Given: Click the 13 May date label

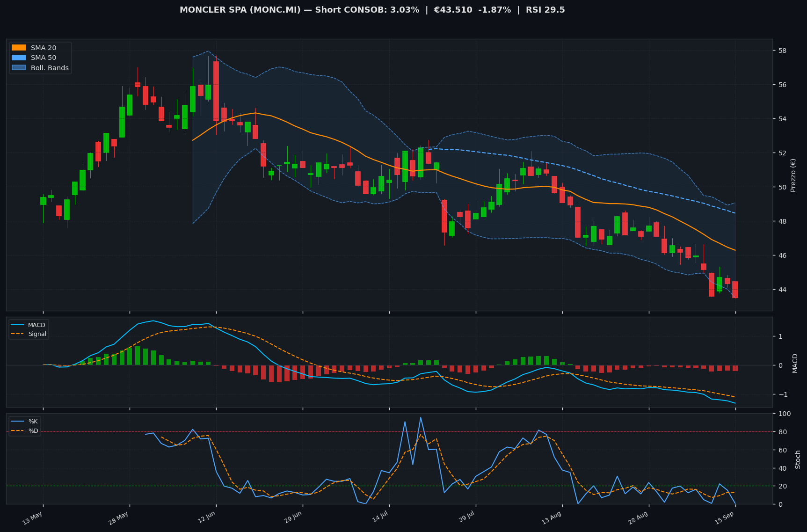Looking at the screenshot, I should [33, 518].
